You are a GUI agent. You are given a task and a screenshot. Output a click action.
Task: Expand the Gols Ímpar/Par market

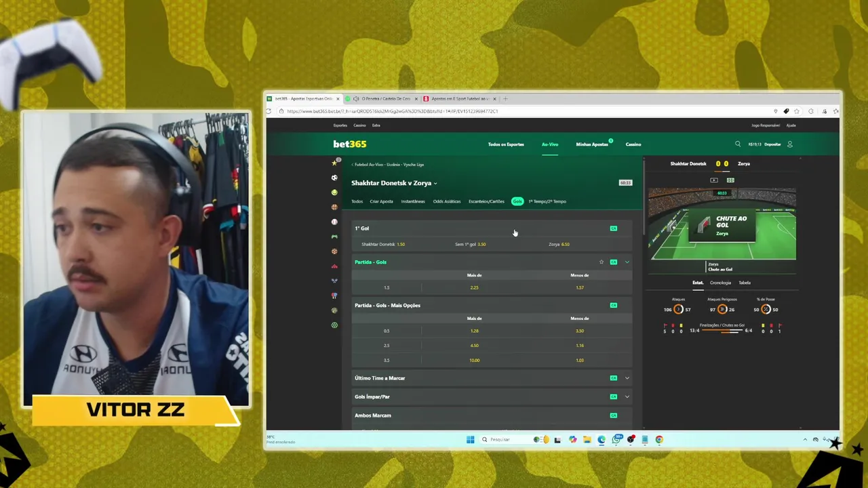pos(627,396)
